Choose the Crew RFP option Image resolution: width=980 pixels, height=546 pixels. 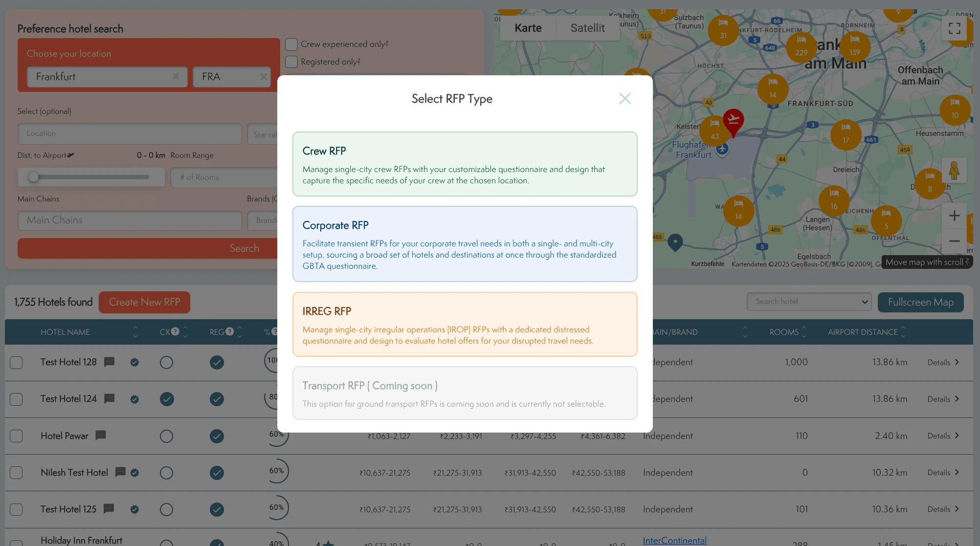[465, 164]
